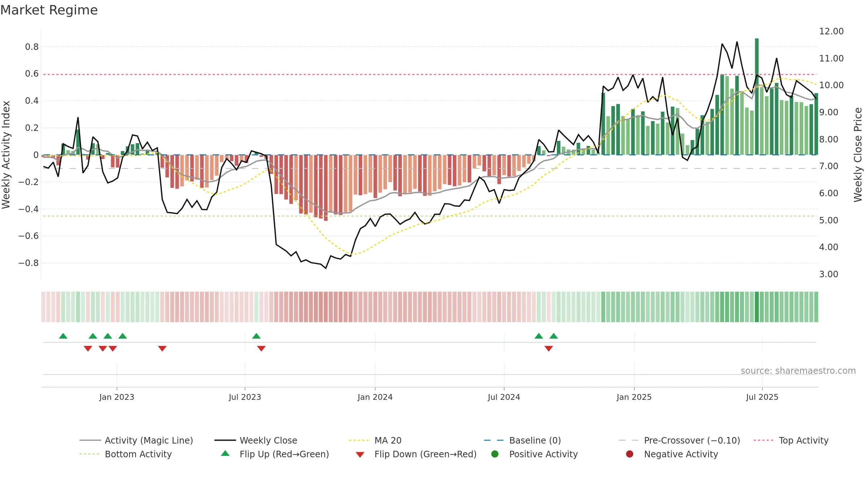The image size is (868, 488).
Task: Click the Jul 2024 x-axis label
Action: [504, 397]
